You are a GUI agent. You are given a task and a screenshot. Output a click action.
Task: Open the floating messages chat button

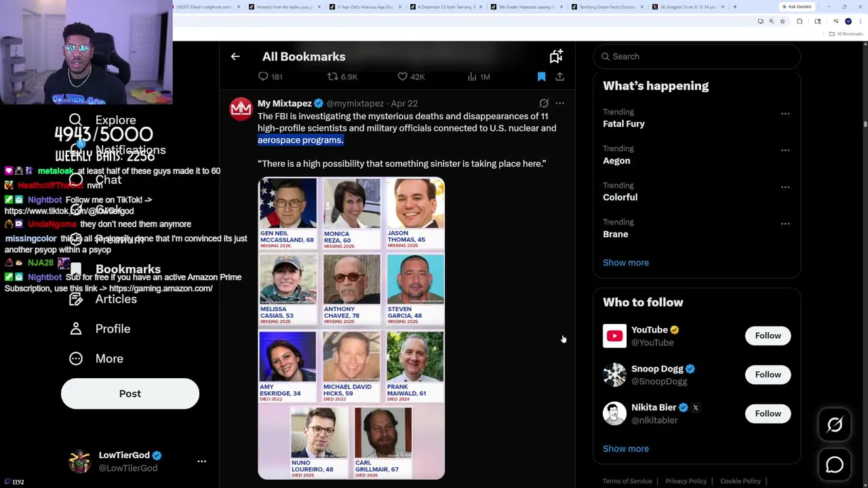pyautogui.click(x=835, y=465)
